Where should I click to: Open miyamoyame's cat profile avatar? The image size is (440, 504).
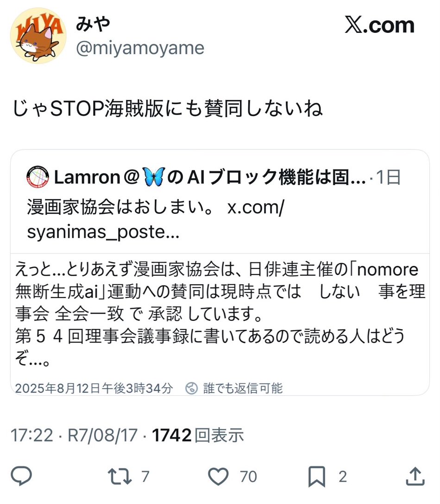click(x=38, y=35)
